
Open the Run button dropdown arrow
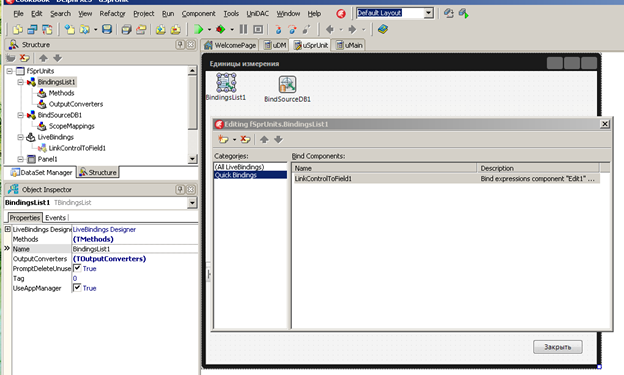pos(209,29)
